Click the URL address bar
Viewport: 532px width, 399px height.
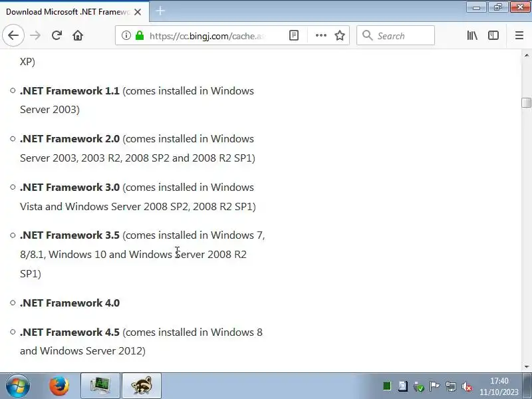click(207, 36)
